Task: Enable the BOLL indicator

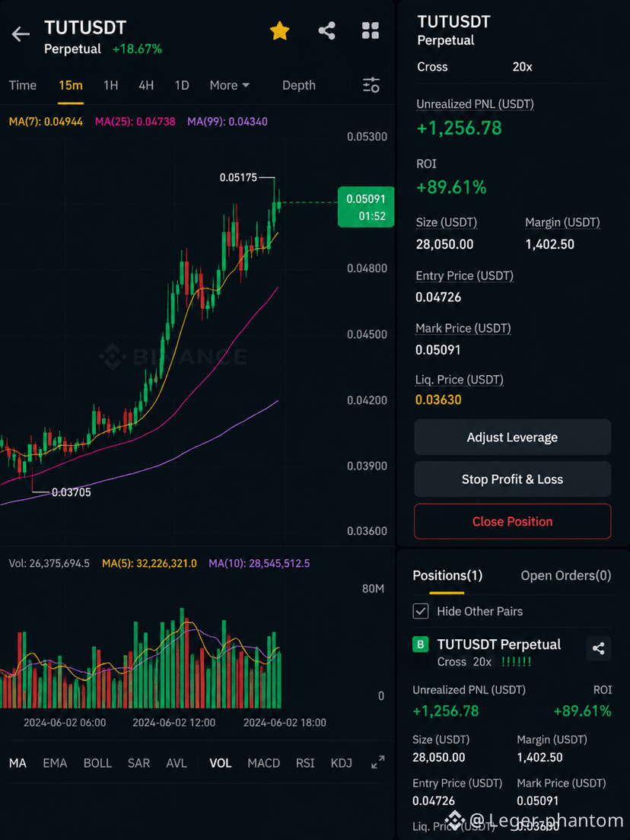Action: (x=97, y=763)
